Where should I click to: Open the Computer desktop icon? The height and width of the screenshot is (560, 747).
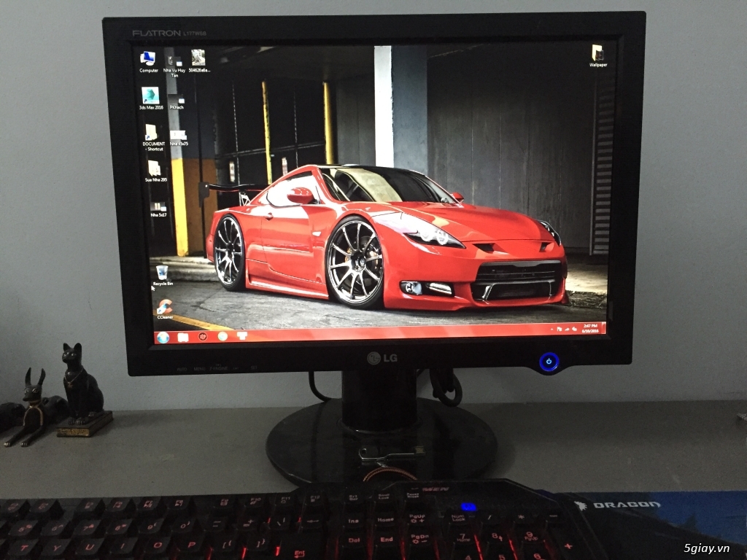(x=148, y=59)
